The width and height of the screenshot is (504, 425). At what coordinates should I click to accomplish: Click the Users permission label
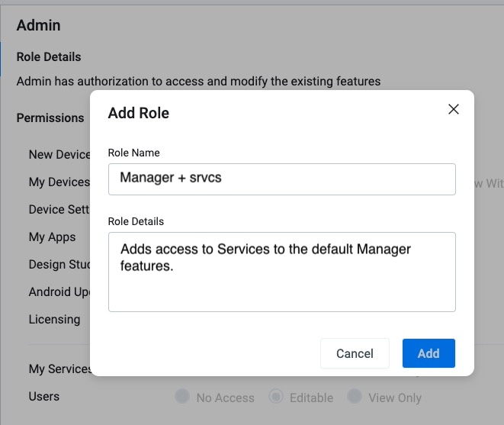click(x=43, y=396)
